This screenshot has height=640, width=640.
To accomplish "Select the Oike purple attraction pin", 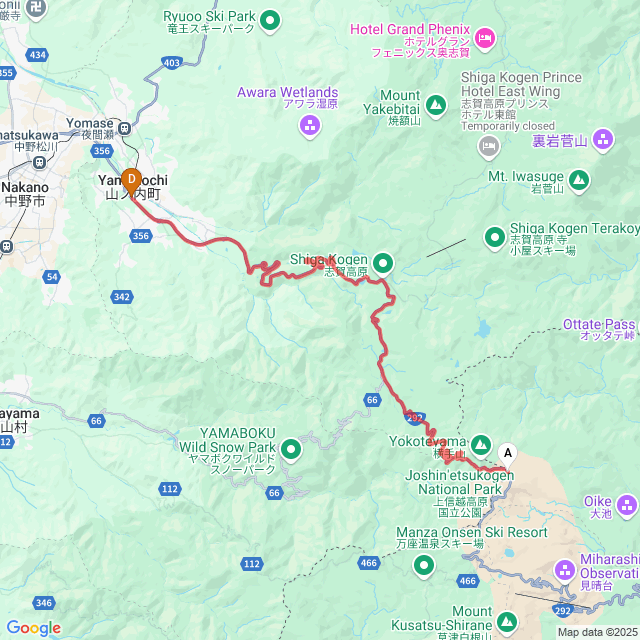I will (627, 507).
